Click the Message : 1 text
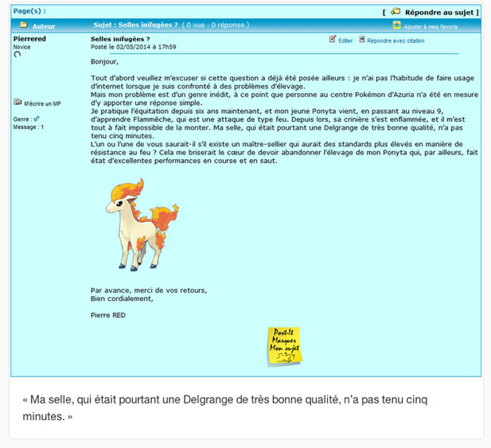The image size is (491, 448). (x=29, y=127)
